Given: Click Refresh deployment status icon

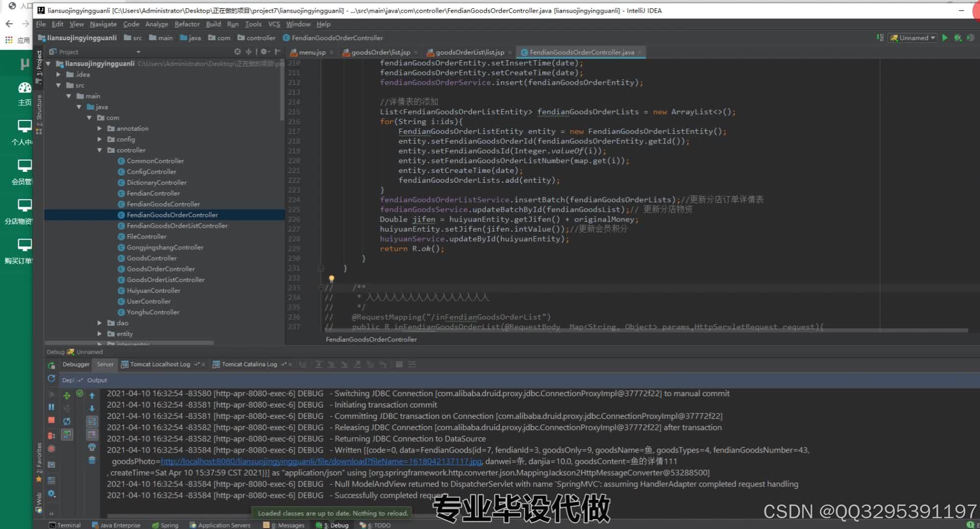Looking at the screenshot, I should (x=67, y=421).
